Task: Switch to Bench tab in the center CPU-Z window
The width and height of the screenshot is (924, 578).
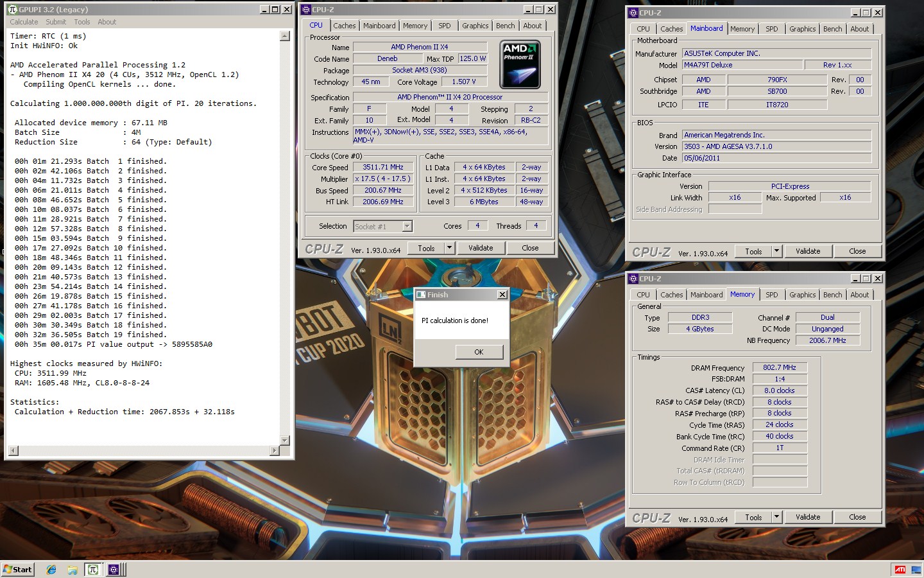Action: point(505,26)
